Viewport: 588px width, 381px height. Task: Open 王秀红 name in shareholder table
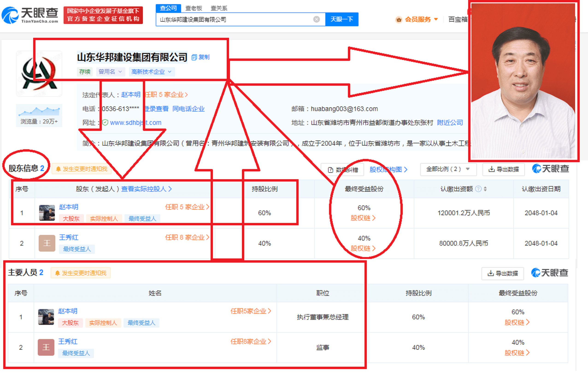pyautogui.click(x=69, y=237)
